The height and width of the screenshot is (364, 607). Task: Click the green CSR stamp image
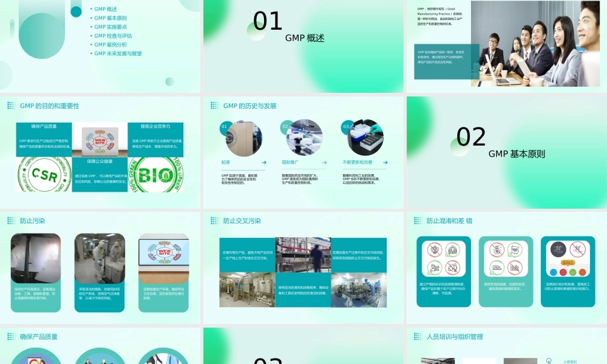click(x=44, y=175)
